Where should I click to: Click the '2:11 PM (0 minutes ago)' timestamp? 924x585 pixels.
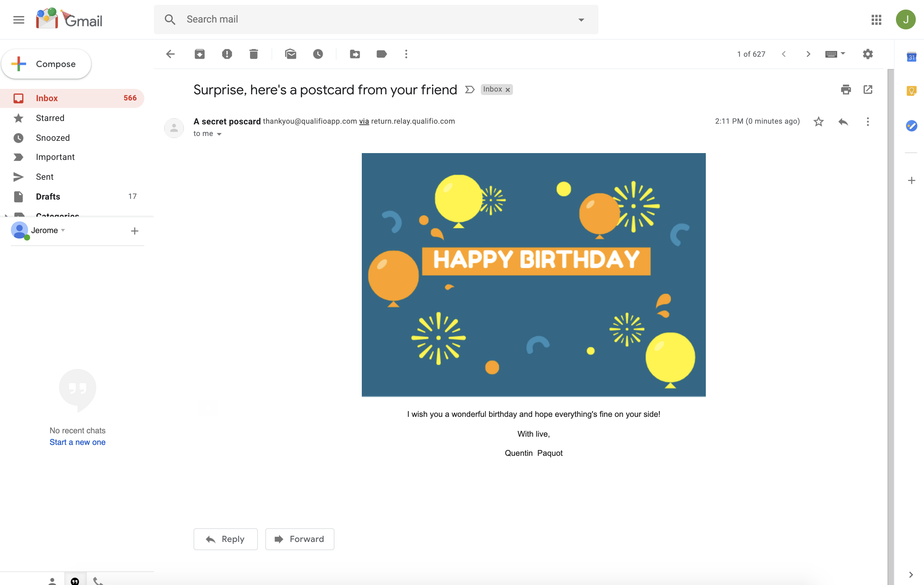pyautogui.click(x=757, y=122)
